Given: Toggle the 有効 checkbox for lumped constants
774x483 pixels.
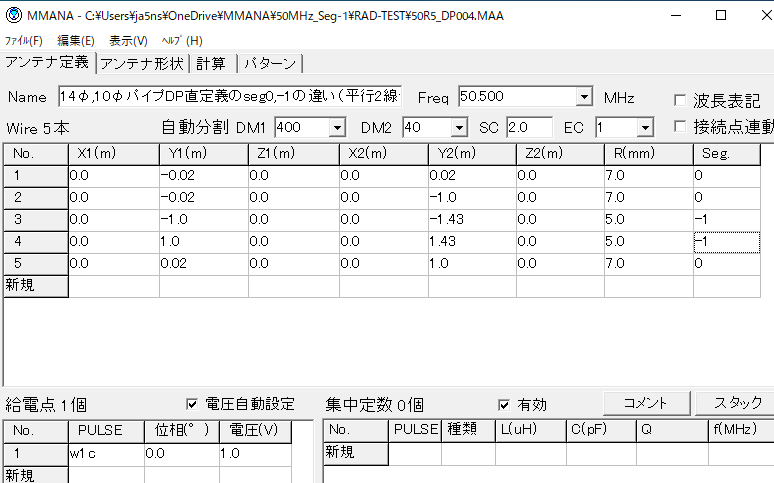Looking at the screenshot, I should coord(505,404).
